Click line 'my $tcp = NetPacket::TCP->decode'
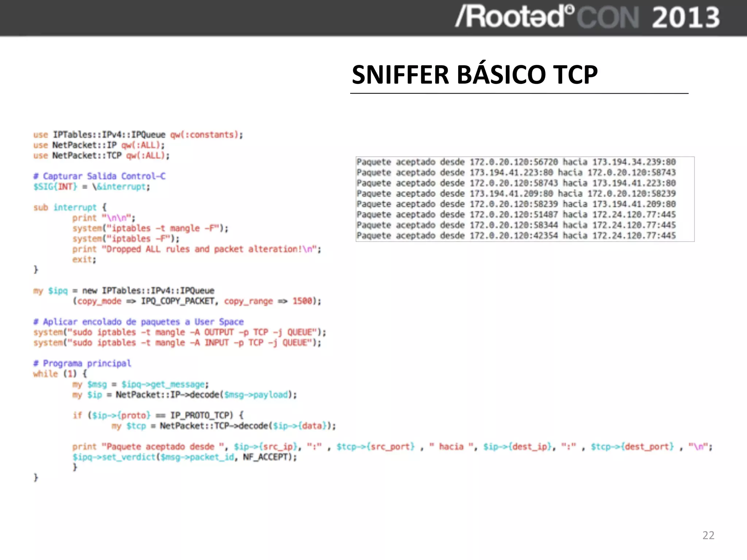 224,426
